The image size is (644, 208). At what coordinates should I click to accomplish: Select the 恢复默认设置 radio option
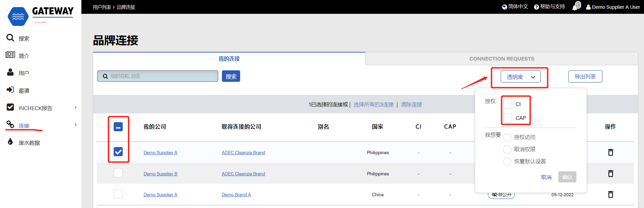pyautogui.click(x=507, y=162)
